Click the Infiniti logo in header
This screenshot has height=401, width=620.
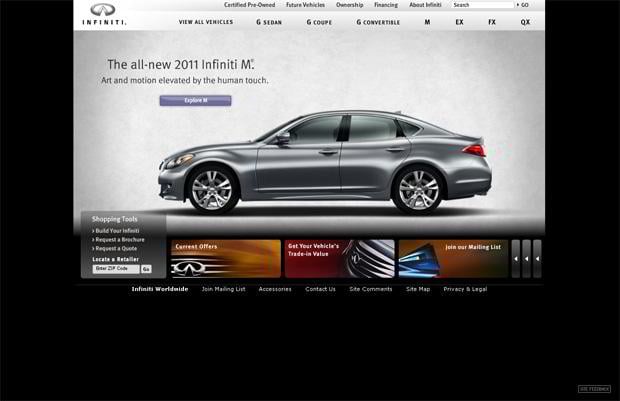pos(103,14)
